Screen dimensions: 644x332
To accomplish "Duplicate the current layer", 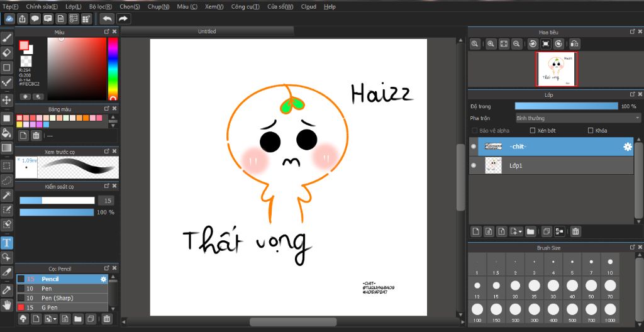I will pyautogui.click(x=546, y=232).
